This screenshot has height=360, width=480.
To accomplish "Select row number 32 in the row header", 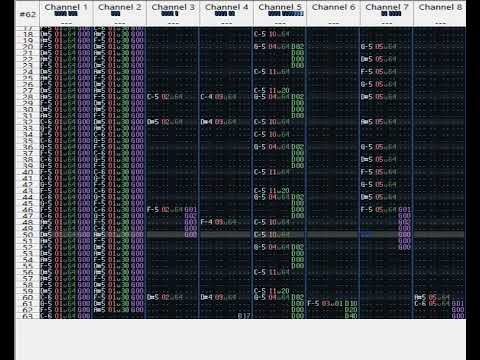I will (x=28, y=122).
